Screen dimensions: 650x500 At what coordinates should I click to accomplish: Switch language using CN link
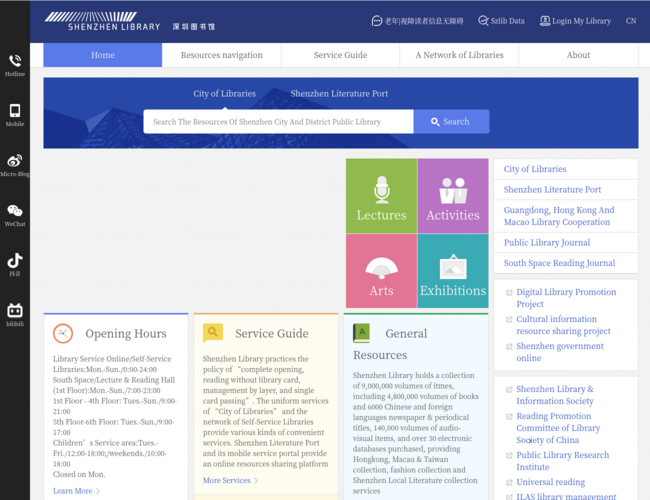coord(631,21)
